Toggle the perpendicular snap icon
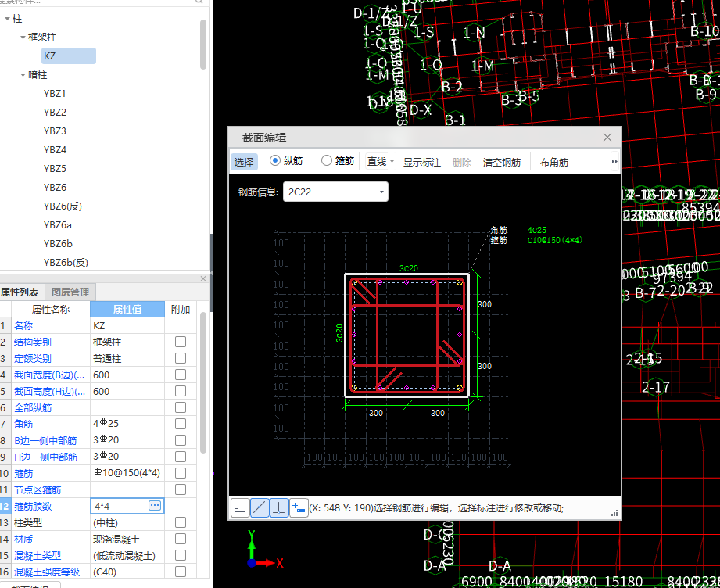The height and width of the screenshot is (588, 720). 279,507
